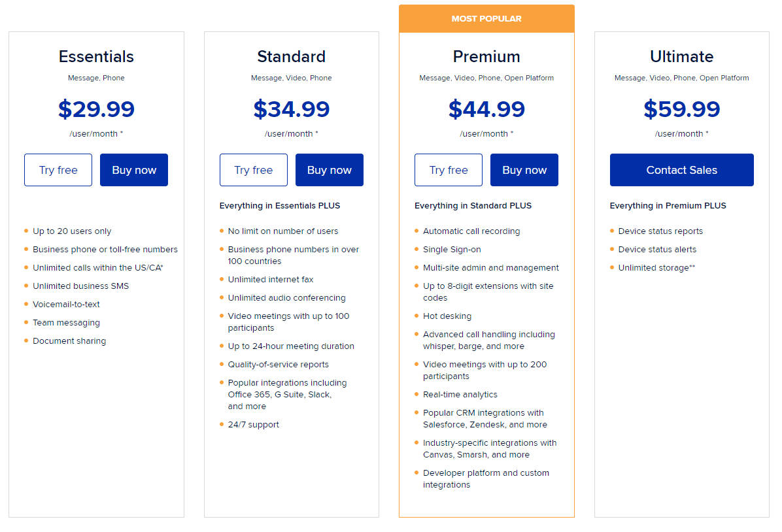Viewport: 782px width, 532px height.
Task: Buy the Standard plan now
Action: coord(330,170)
